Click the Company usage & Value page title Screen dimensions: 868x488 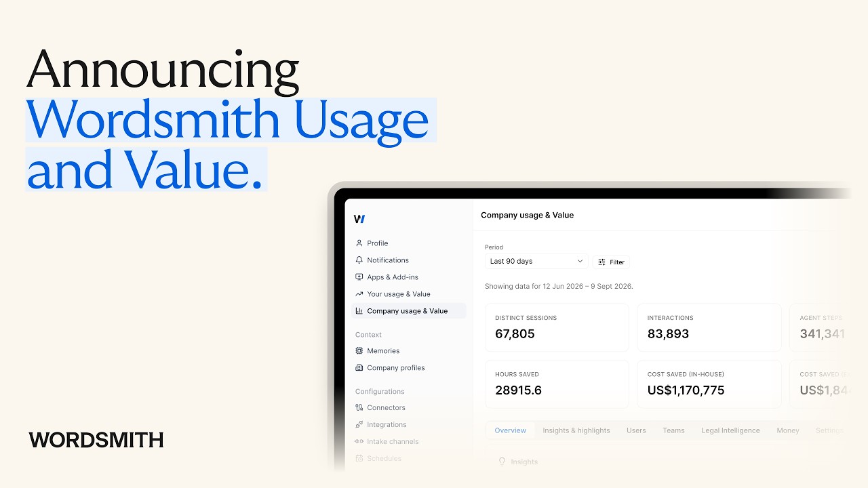coord(528,215)
